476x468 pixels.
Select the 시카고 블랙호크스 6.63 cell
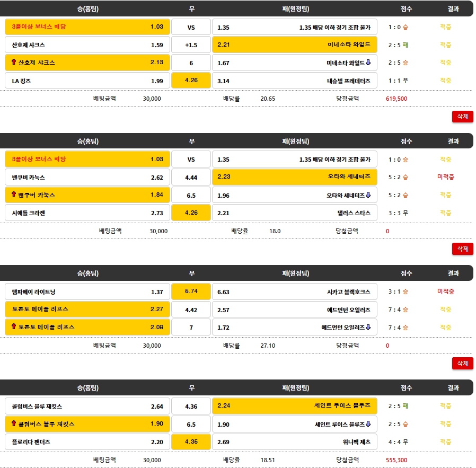[x=295, y=292]
